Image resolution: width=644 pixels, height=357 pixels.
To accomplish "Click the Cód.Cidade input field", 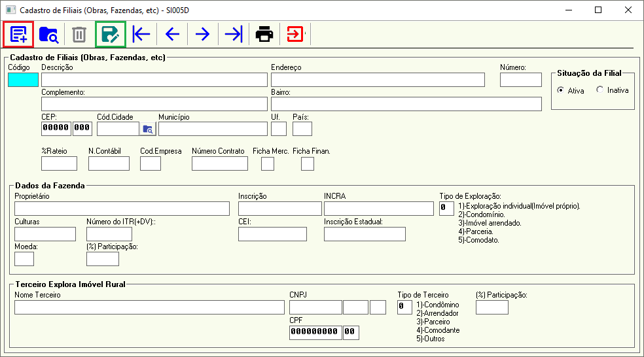I will [x=118, y=129].
